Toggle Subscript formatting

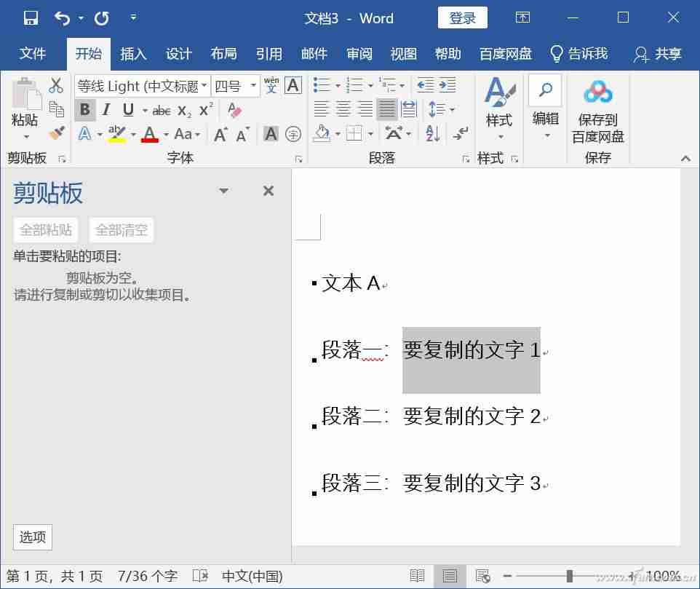click(184, 110)
